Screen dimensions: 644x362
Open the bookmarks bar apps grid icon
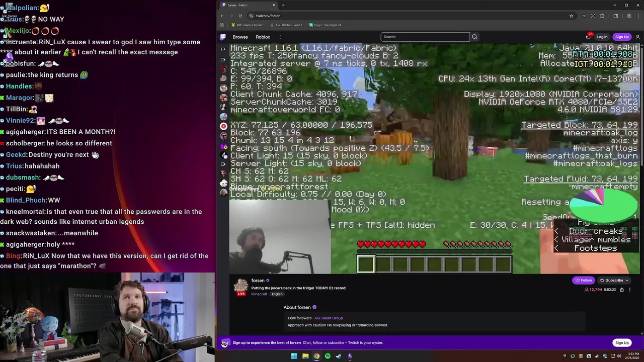[x=222, y=25]
